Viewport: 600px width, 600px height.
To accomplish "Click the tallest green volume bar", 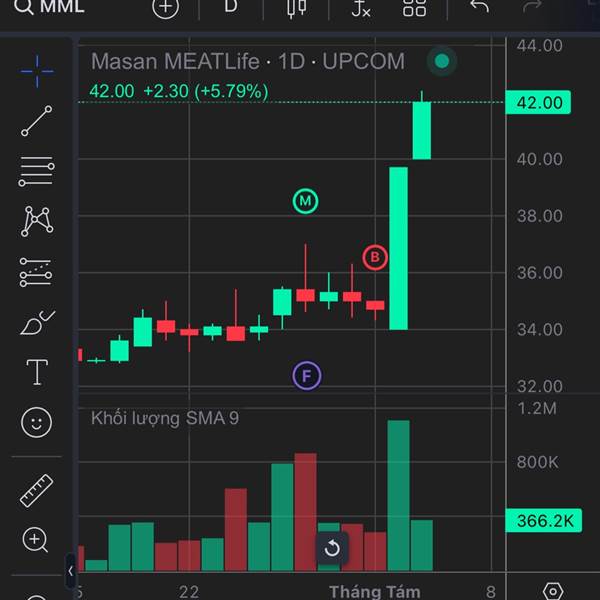I will 398,496.
